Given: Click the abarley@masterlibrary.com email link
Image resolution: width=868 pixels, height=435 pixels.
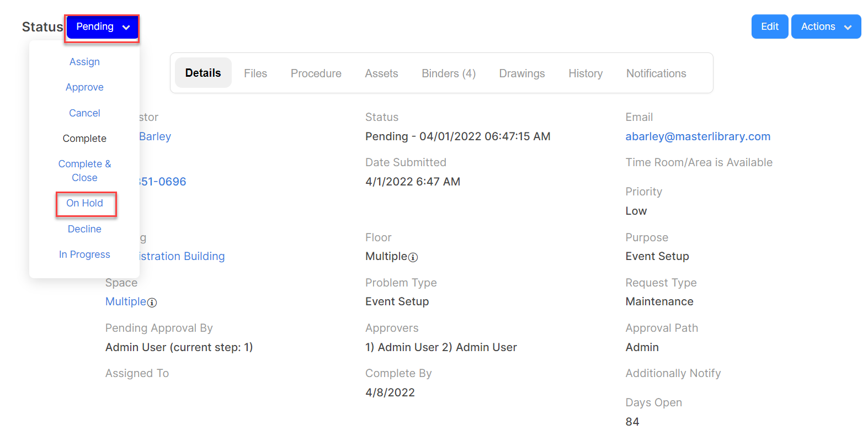Looking at the screenshot, I should click(698, 136).
